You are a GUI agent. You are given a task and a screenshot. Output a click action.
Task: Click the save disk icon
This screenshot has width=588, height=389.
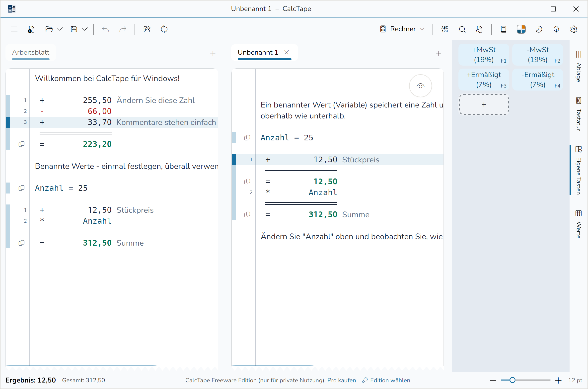tap(74, 29)
